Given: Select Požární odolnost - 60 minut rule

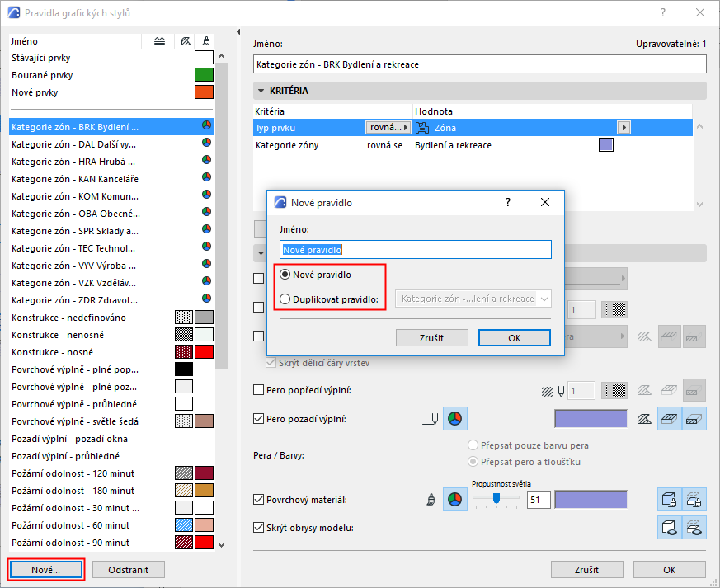Looking at the screenshot, I should [111, 525].
